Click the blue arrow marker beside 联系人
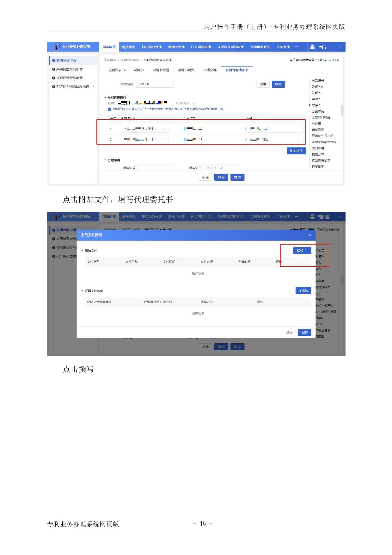The height and width of the screenshot is (555, 392). click(x=310, y=105)
